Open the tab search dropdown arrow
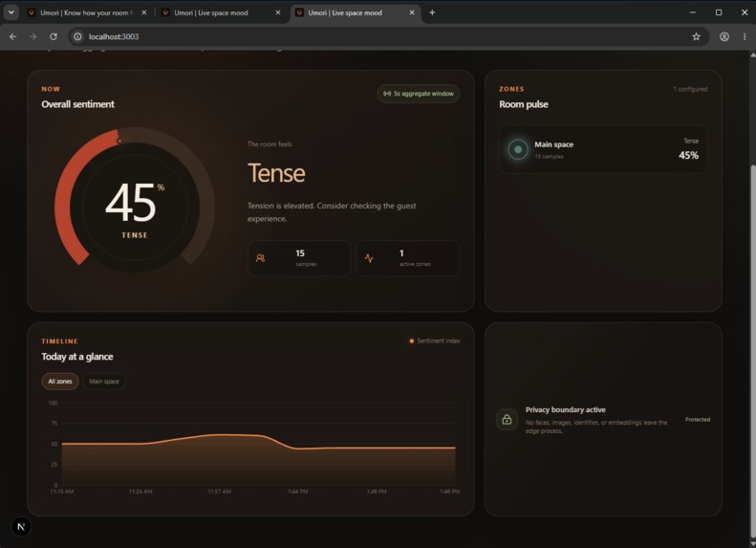 (11, 12)
